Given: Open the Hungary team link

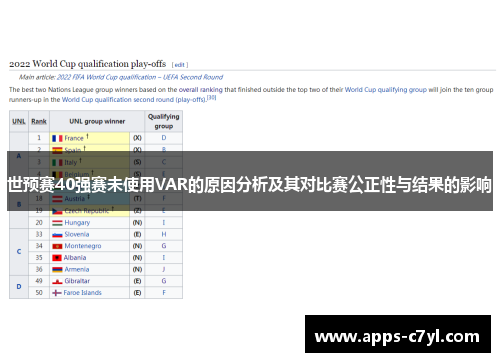Looking at the screenshot, I should coord(77,223).
